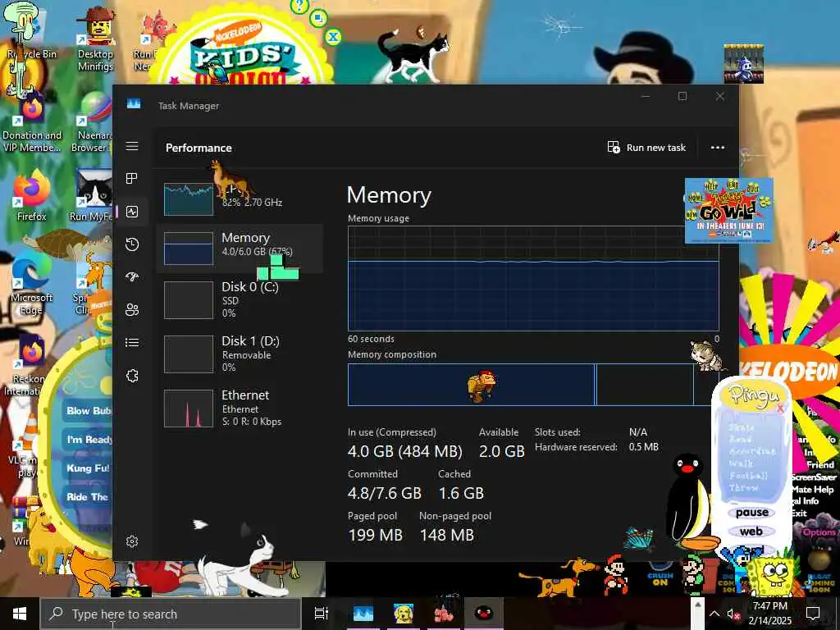Click the '148 MB' Non-paged pool value
The width and height of the screenshot is (840, 630).
pos(447,535)
